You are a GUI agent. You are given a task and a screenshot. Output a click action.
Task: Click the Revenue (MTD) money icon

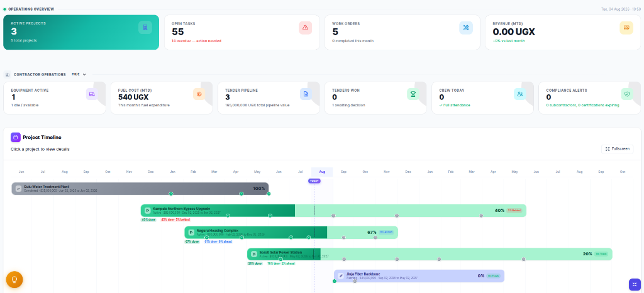coord(626,28)
